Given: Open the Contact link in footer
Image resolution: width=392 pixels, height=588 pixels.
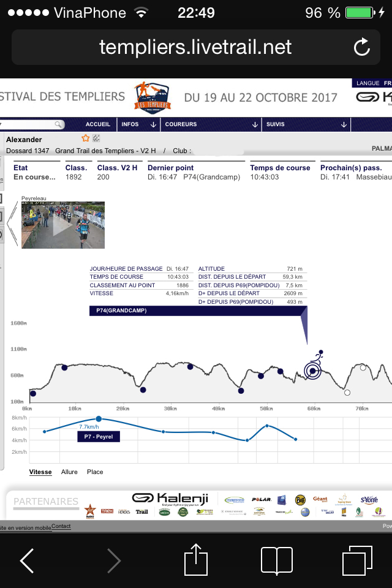Looking at the screenshot, I should (61, 526).
